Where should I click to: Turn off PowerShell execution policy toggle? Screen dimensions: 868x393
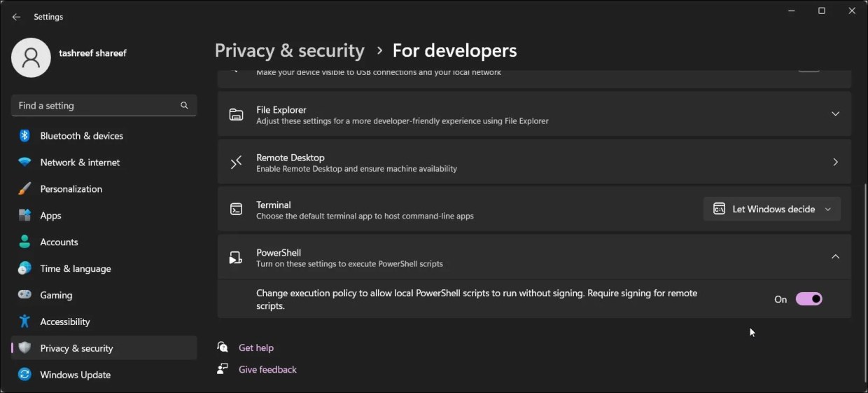pos(809,299)
